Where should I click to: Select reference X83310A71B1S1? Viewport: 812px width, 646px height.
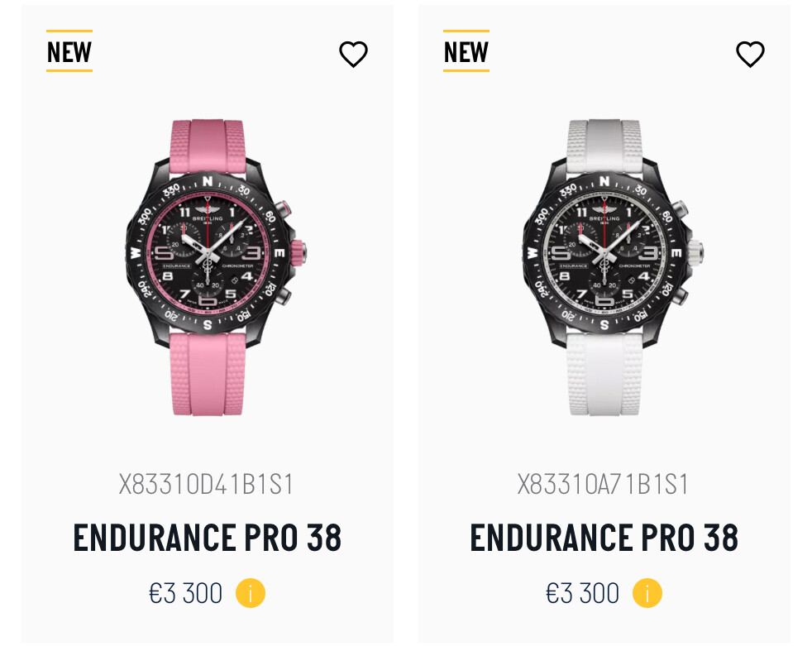(604, 485)
